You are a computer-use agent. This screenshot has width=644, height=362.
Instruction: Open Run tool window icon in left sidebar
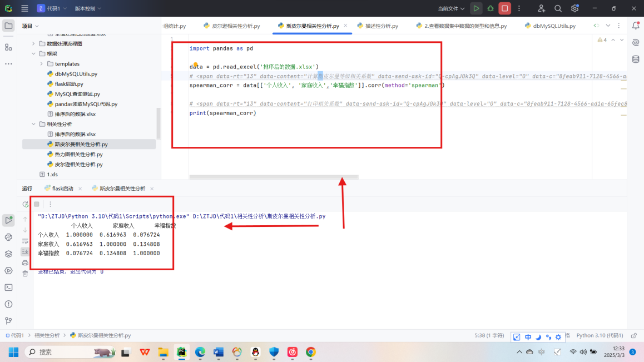click(8, 220)
